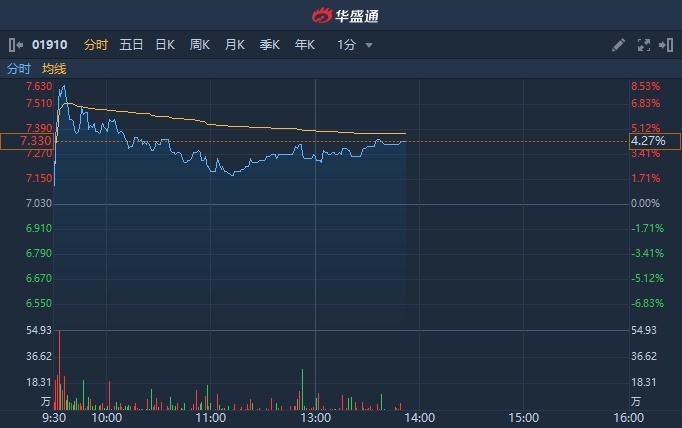Select the 日K daily candlestick tab
This screenshot has width=682, height=428.
pos(165,45)
